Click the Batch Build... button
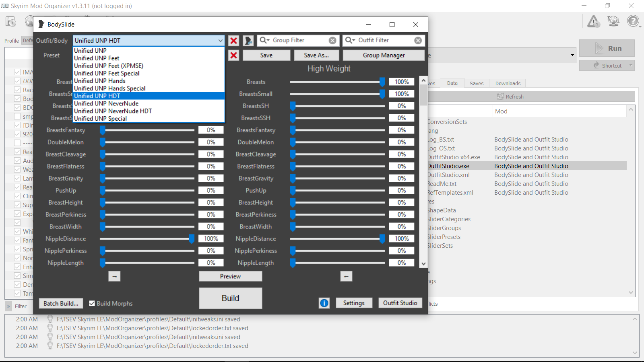This screenshot has height=362, width=644. [61, 303]
